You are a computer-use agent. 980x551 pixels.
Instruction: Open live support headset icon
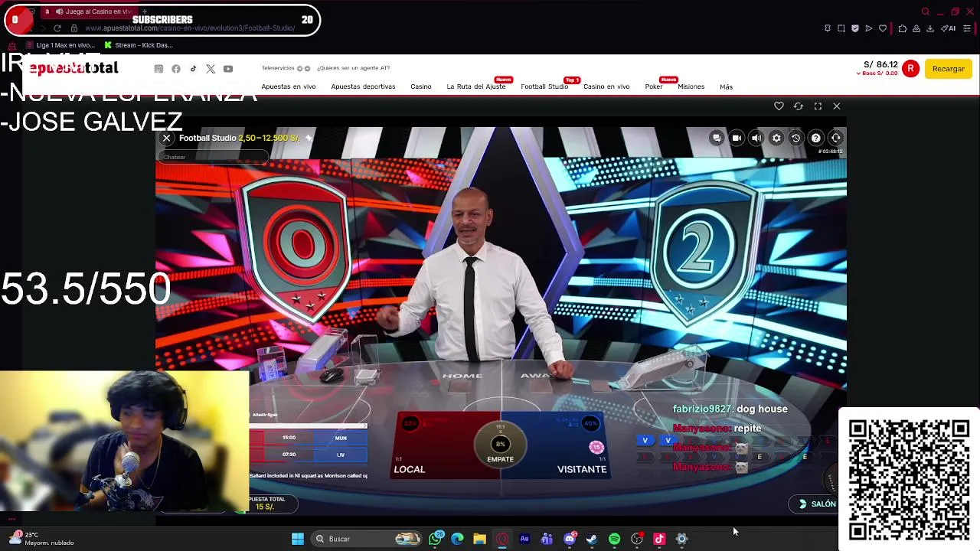tap(836, 138)
